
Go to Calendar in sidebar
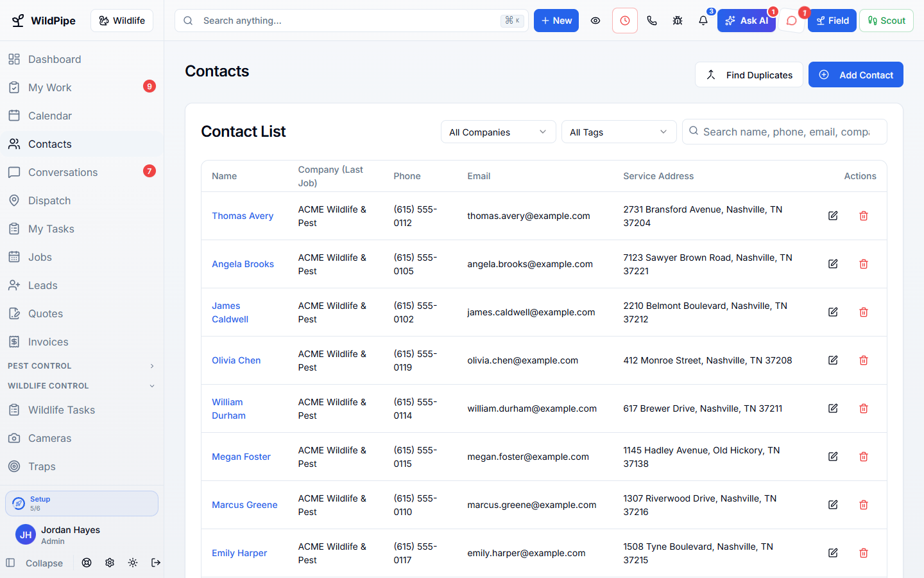pyautogui.click(x=81, y=116)
